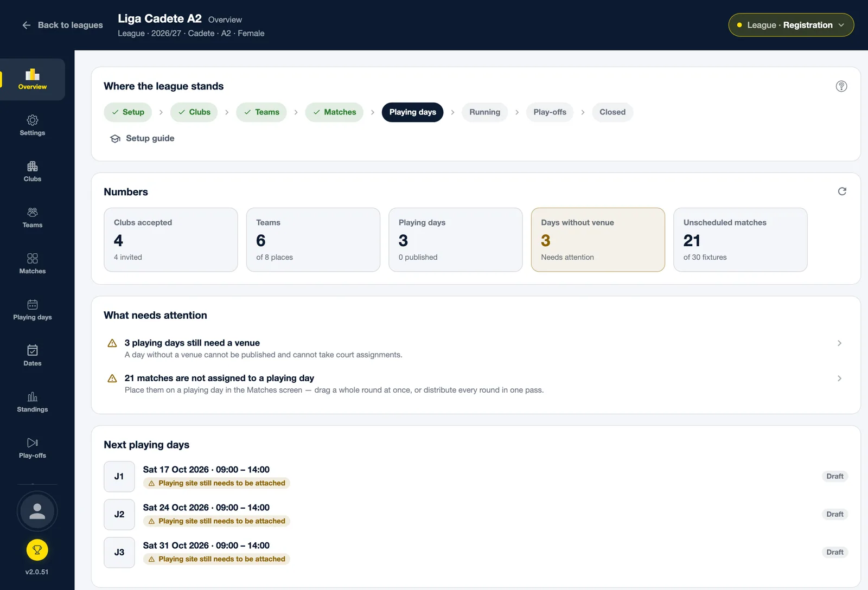Open help question mark icon

[841, 86]
